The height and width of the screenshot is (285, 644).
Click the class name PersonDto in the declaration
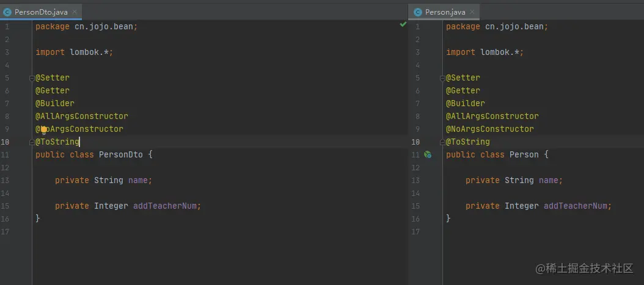[x=121, y=154]
